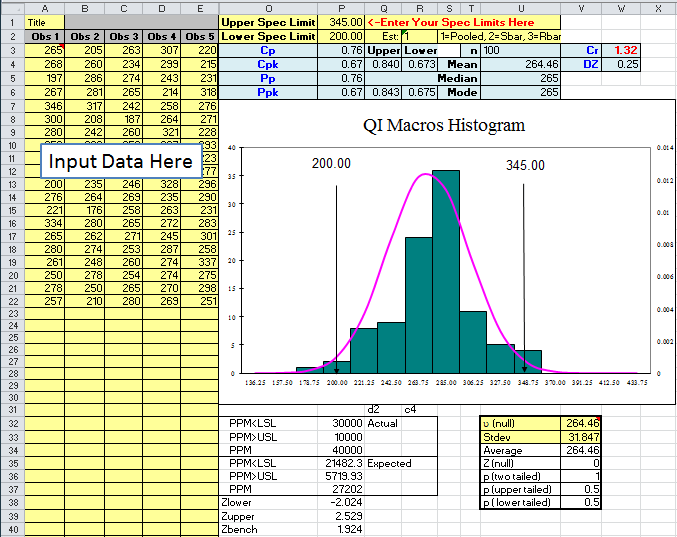Click data cell containing 187

tap(123, 119)
